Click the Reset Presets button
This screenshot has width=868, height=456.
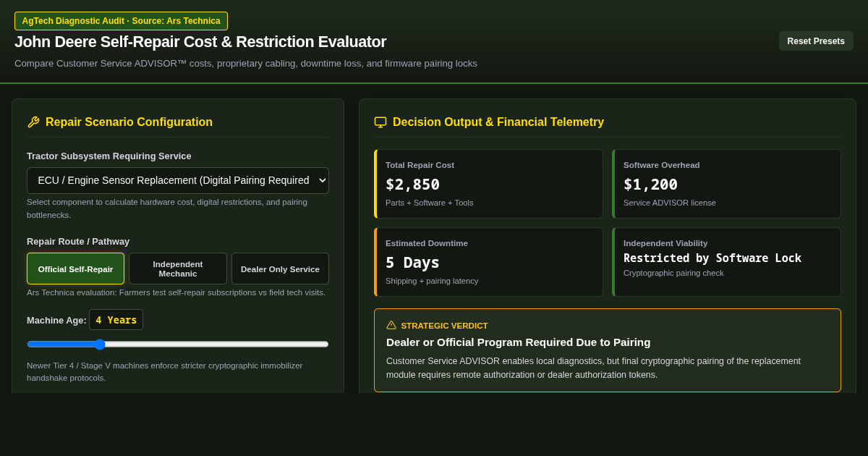tap(816, 41)
